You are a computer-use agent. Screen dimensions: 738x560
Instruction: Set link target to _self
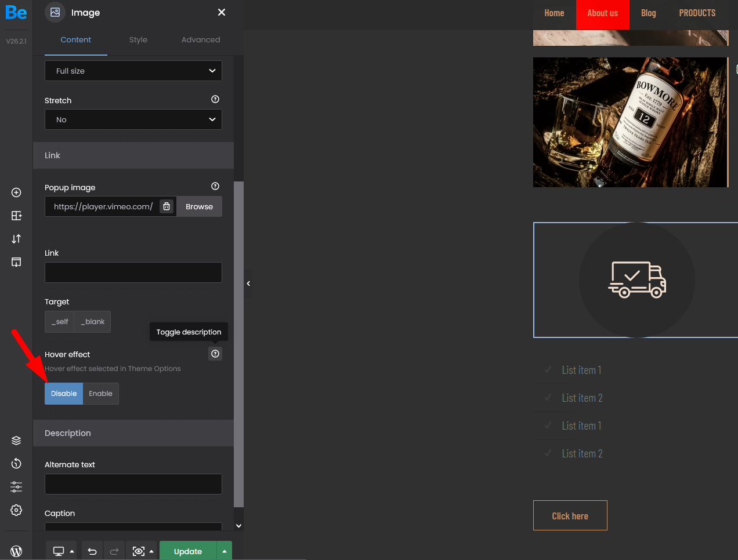click(x=60, y=322)
